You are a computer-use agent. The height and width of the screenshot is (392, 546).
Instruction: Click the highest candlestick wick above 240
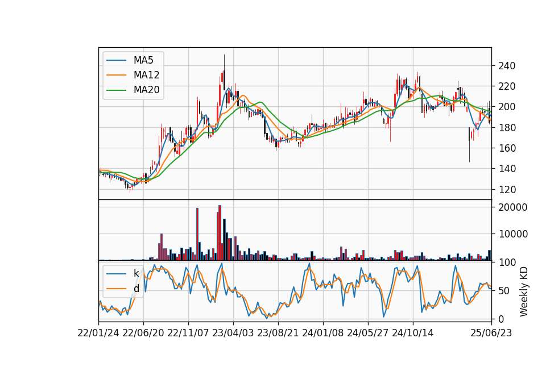[x=224, y=62]
